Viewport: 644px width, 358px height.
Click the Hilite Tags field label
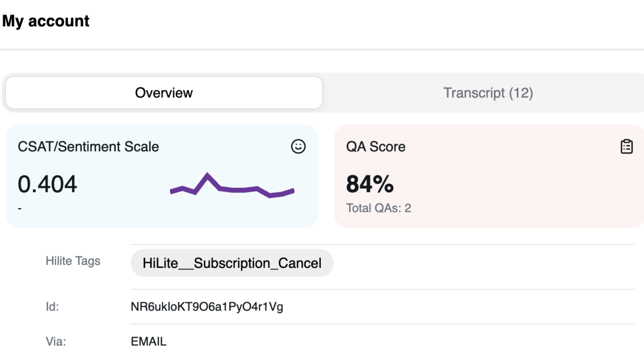tap(73, 261)
